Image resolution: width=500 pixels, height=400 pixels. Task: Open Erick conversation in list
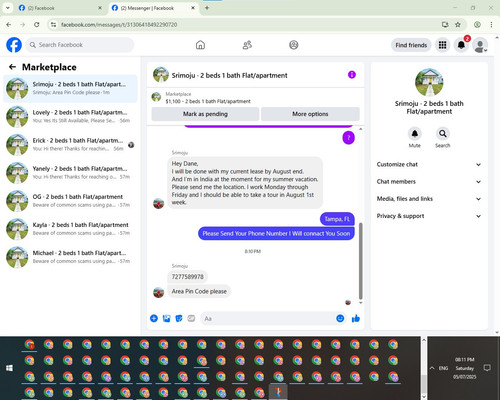point(70,145)
